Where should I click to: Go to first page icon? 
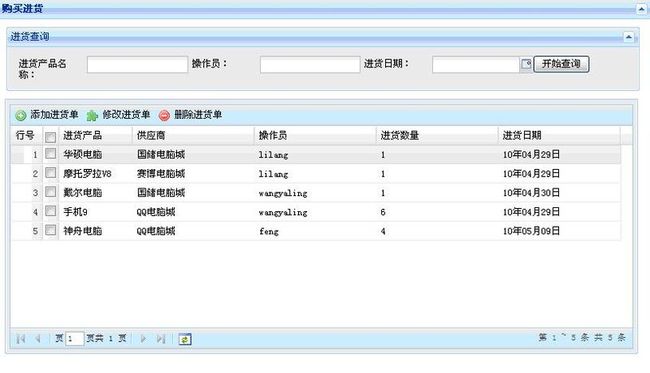pos(21,339)
